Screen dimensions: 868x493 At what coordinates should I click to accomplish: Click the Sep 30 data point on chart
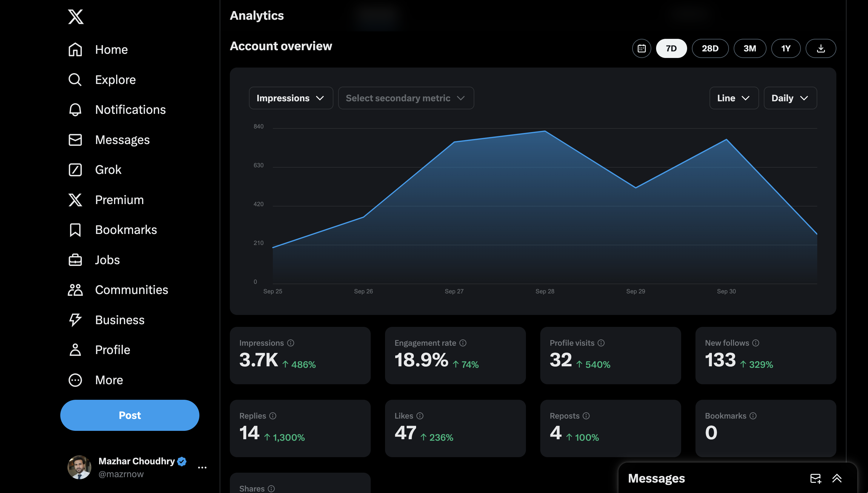point(726,140)
